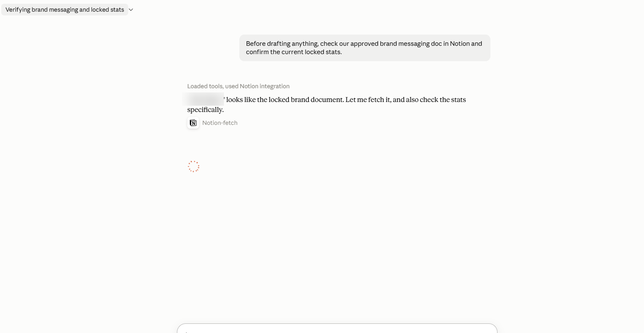Screen dimensions: 644x333
Task: Click the Notion logo icon beside Notion-fetch
Action: click(x=193, y=123)
